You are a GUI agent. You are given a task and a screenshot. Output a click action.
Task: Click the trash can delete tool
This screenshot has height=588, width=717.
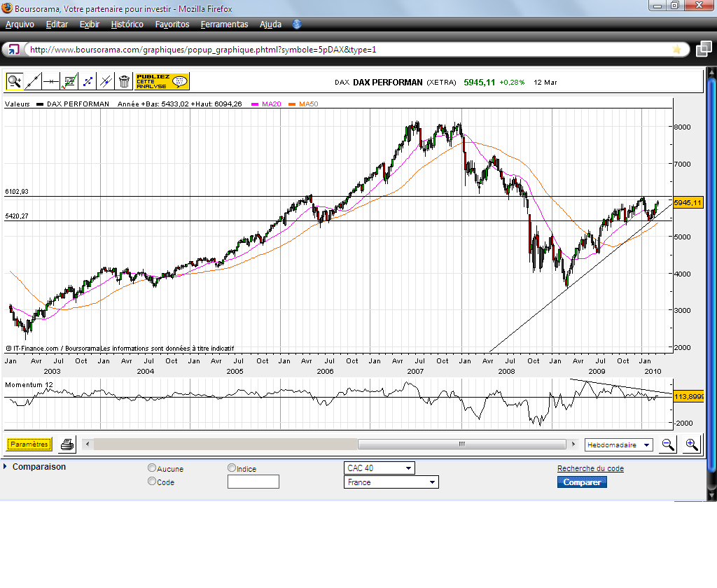[x=124, y=82]
